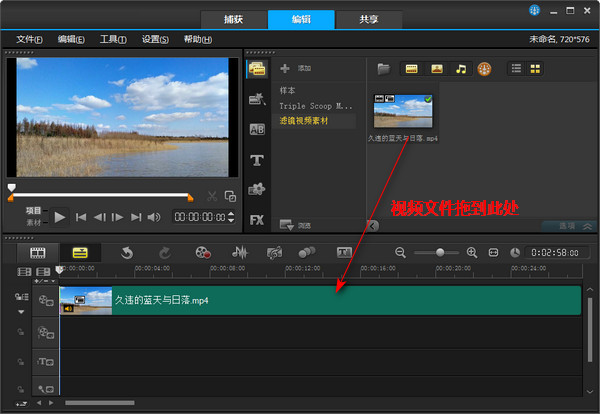Viewport: 600px width, 414px height.
Task: Toggle show photos filter in library
Action: tap(436, 69)
